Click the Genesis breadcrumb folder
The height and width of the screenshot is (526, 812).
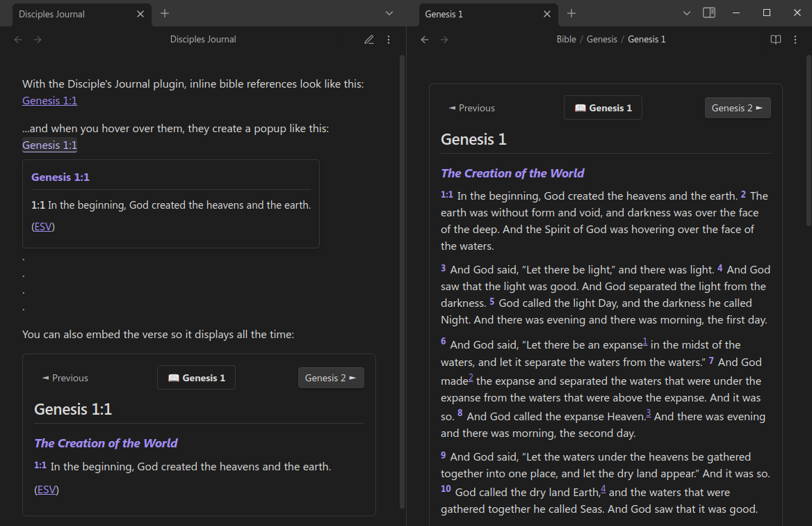coord(602,40)
